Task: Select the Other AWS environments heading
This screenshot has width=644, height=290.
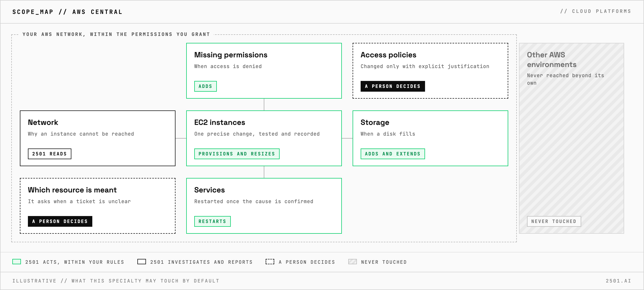Action: coord(552,60)
